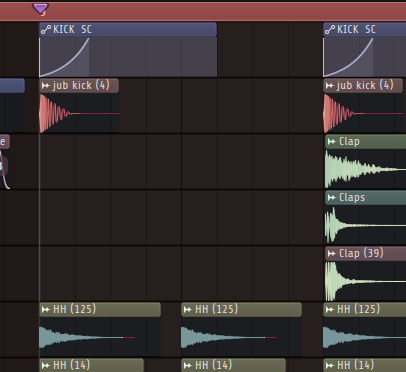Viewport: 406px width, 372px height.
Task: Select the rightmost jub kick (4) title
Action: (x=365, y=85)
